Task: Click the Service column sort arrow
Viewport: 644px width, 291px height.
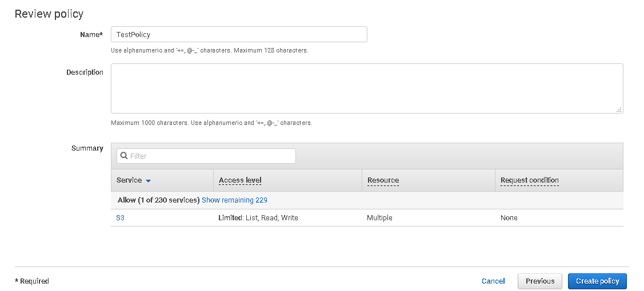Action: 149,181
